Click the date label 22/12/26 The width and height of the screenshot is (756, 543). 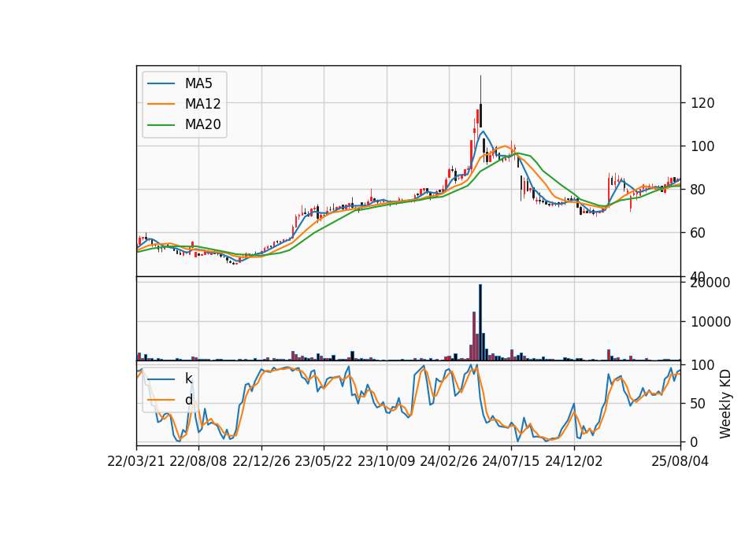[261, 461]
